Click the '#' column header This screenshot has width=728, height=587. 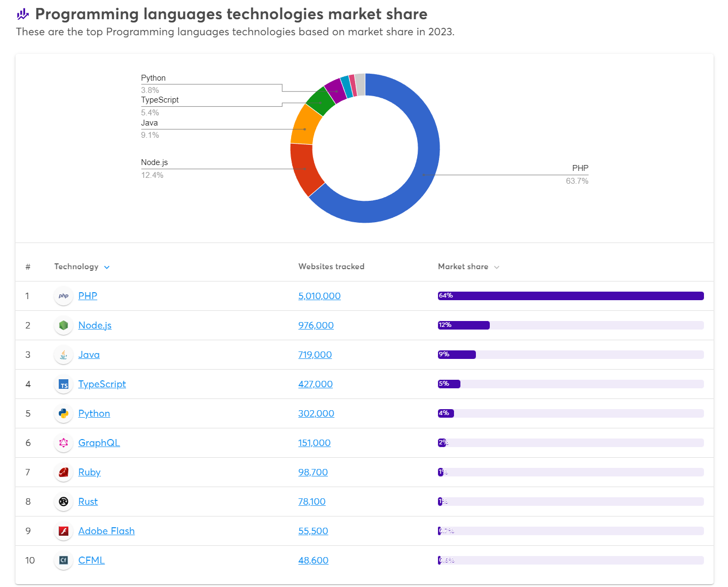click(28, 267)
